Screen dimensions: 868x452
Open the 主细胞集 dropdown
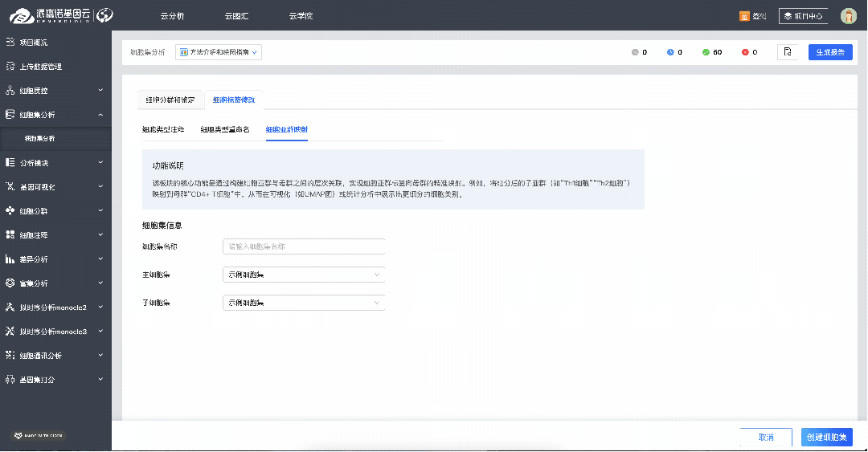[304, 275]
